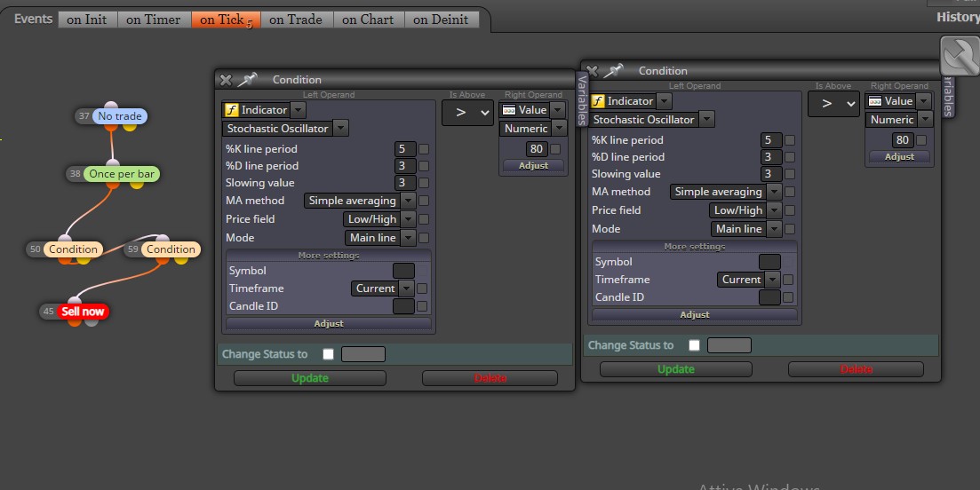Click Update button in right panel
Viewport: 980px width, 490px height.
coord(675,369)
